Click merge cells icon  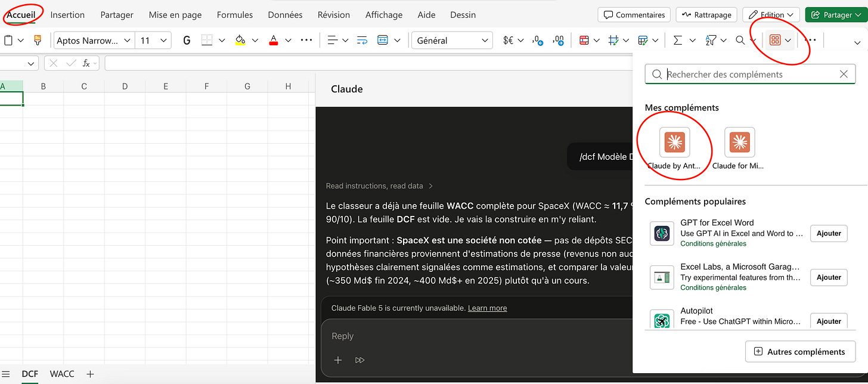pyautogui.click(x=383, y=41)
